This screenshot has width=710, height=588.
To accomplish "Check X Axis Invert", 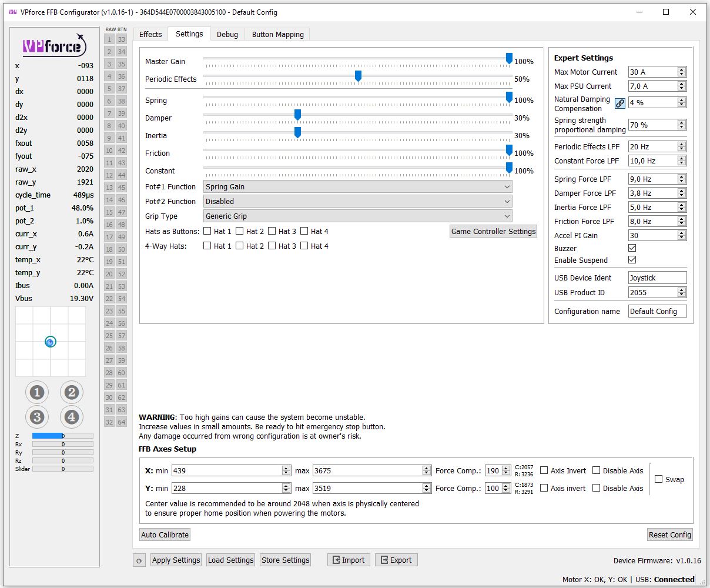I will pyautogui.click(x=544, y=470).
